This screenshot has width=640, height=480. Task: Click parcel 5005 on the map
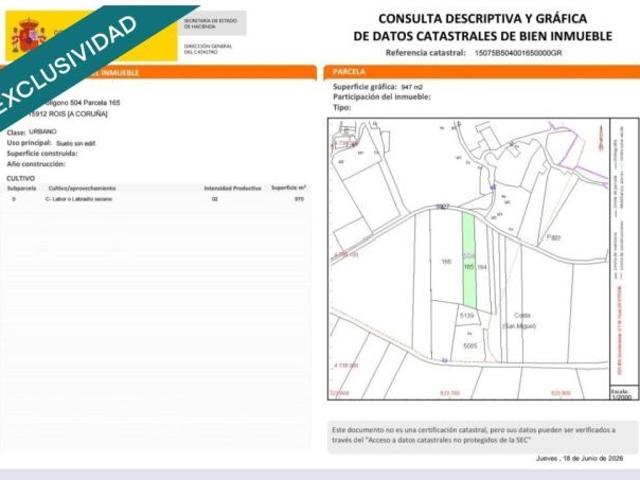pos(470,346)
